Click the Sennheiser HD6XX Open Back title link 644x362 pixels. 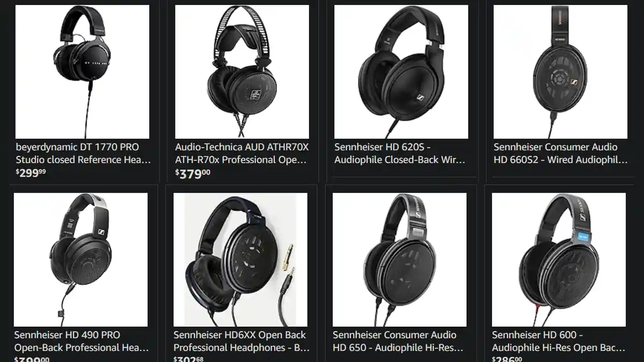point(241,341)
